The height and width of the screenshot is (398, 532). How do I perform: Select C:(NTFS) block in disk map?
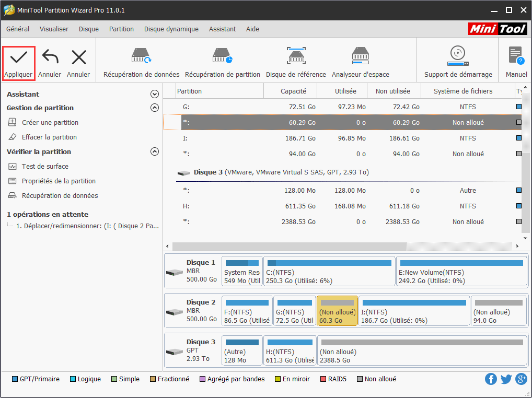(x=329, y=271)
